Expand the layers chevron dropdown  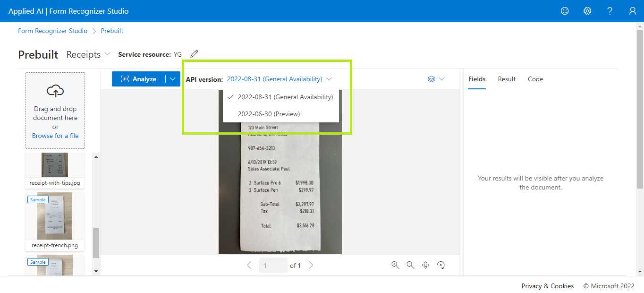(x=442, y=79)
